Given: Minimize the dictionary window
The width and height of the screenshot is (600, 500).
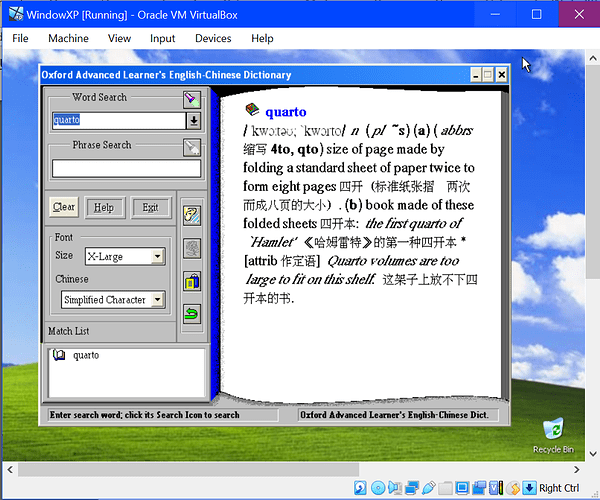Looking at the screenshot, I should coord(476,75).
